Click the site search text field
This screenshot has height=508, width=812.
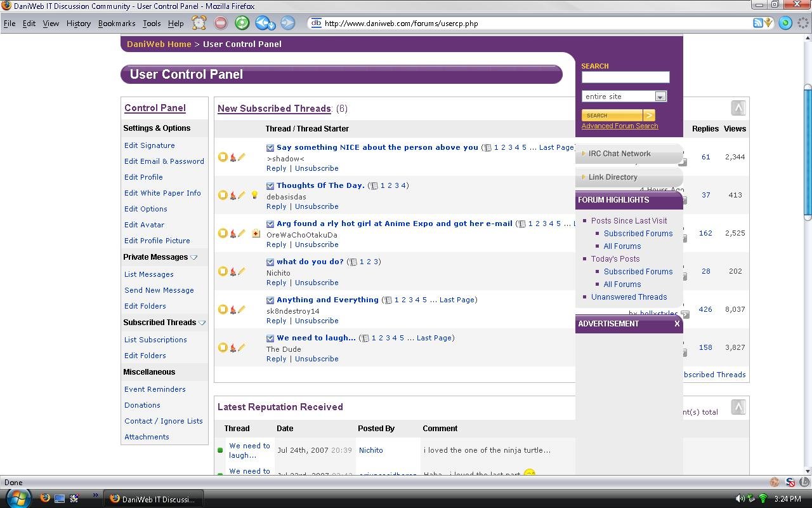click(625, 77)
